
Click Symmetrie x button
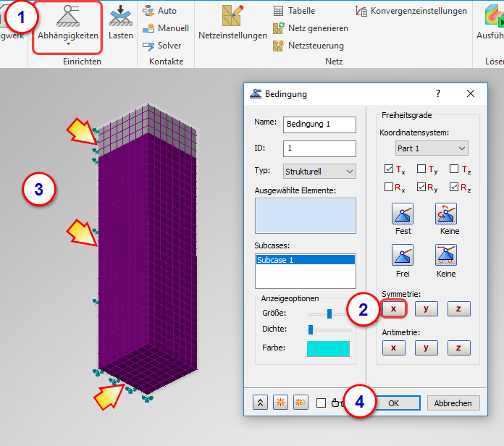click(394, 308)
